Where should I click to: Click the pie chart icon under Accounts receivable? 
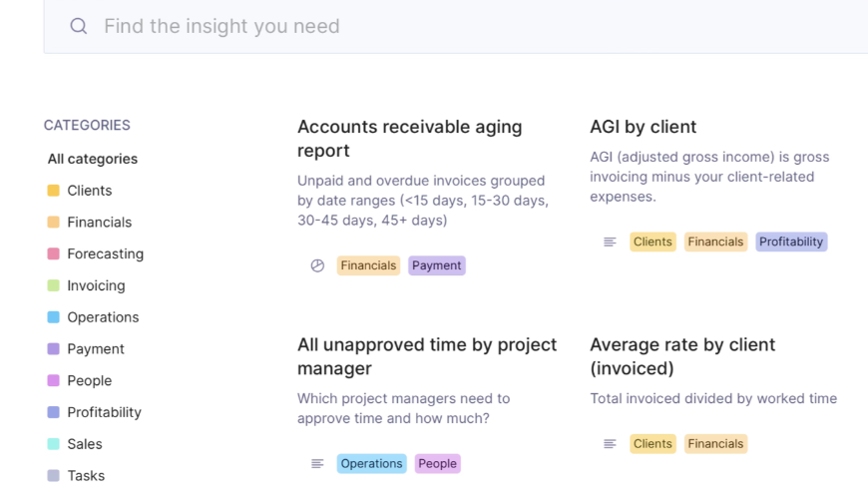pyautogui.click(x=317, y=265)
